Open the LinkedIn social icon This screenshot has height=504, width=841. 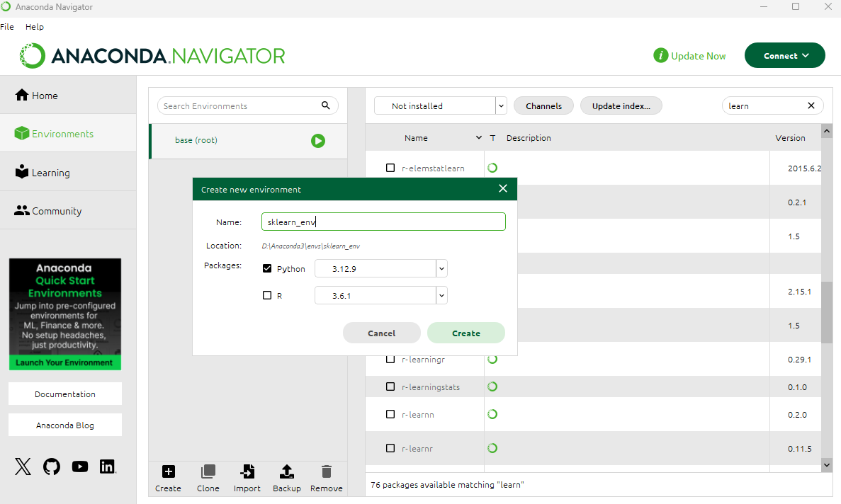[107, 466]
